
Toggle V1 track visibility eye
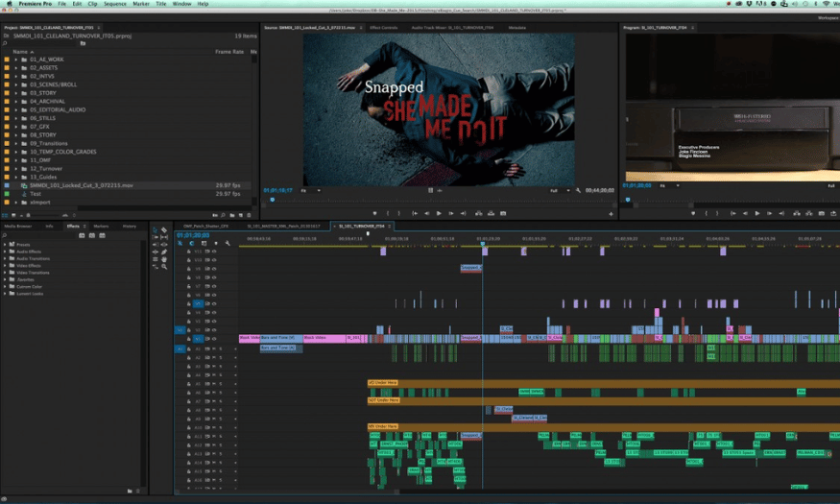click(x=214, y=339)
